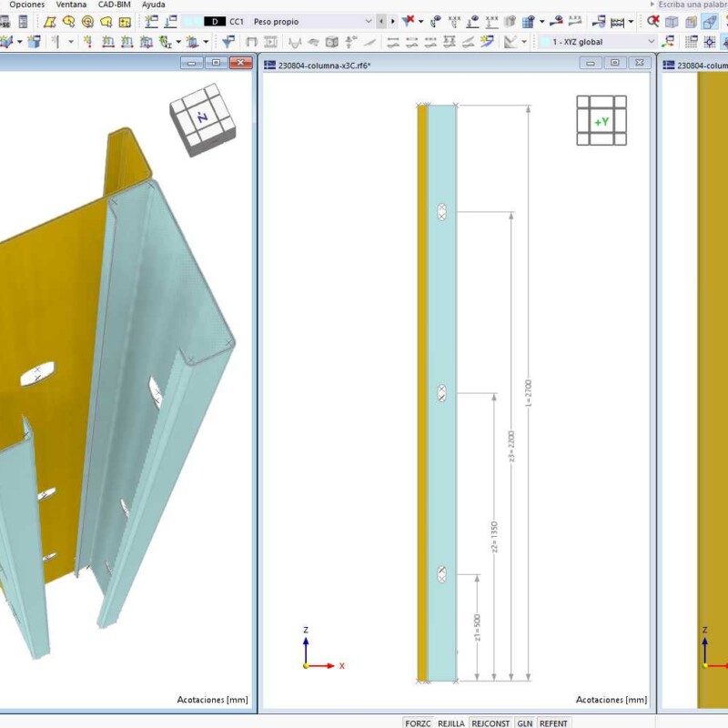Click the gray dice-like solid results icon
This screenshot has height=728, width=728.
click(332, 42)
